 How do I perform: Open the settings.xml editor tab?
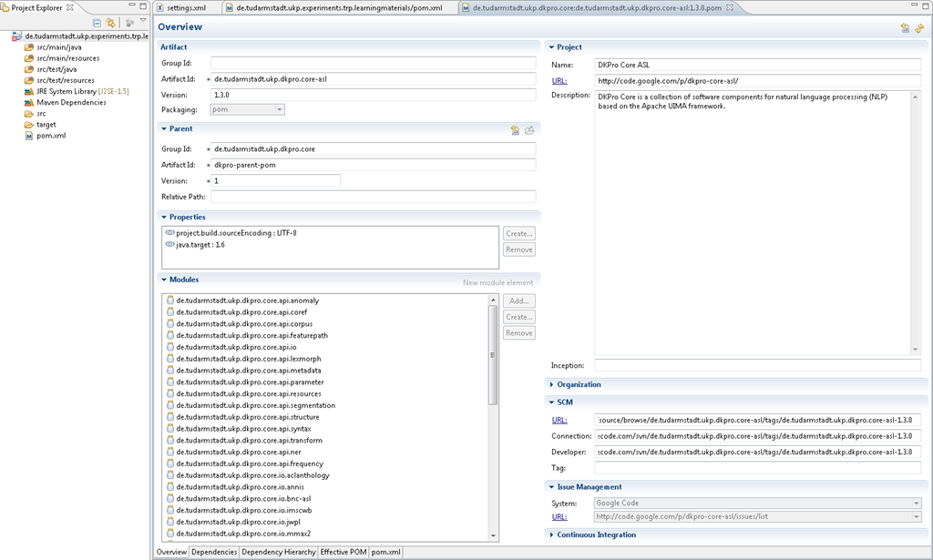tap(185, 8)
